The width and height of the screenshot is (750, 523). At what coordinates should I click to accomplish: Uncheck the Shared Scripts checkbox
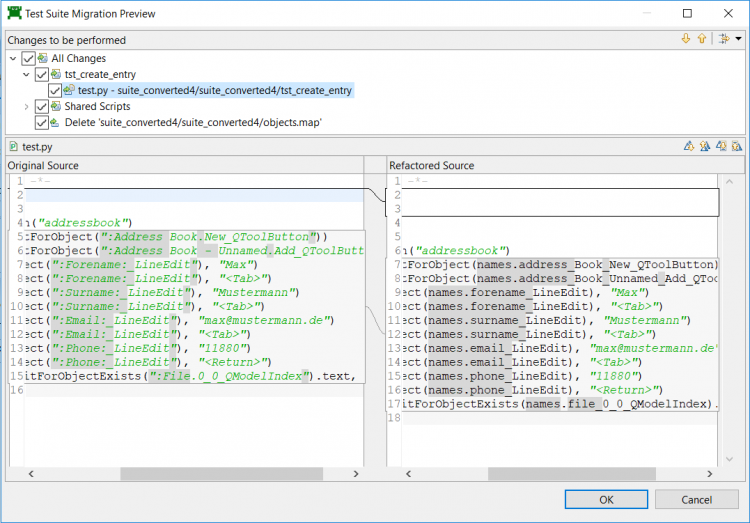41,107
